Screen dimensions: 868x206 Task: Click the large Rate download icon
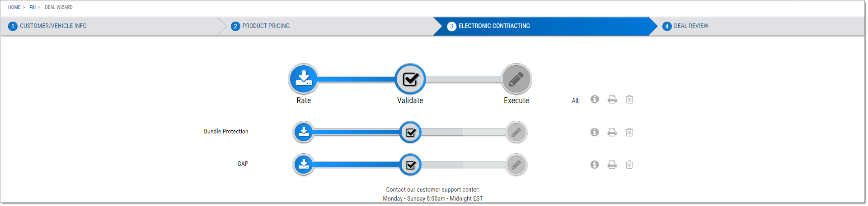click(304, 78)
